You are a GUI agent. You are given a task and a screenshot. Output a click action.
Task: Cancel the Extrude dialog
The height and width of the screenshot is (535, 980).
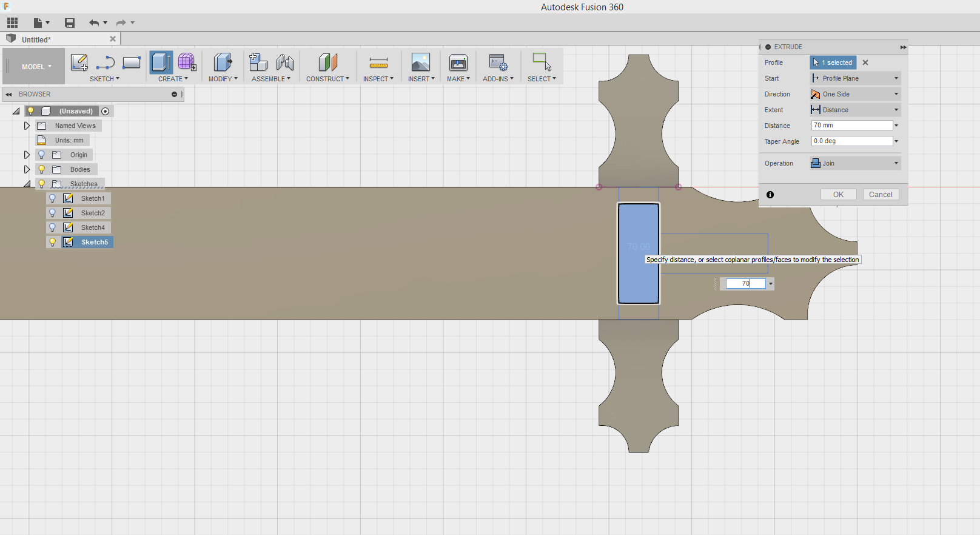pyautogui.click(x=881, y=195)
